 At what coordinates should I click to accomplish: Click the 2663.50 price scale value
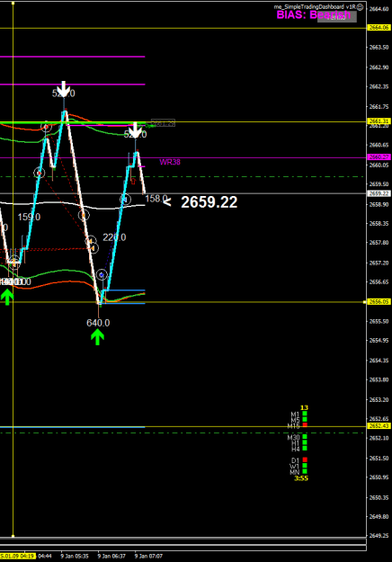click(379, 48)
